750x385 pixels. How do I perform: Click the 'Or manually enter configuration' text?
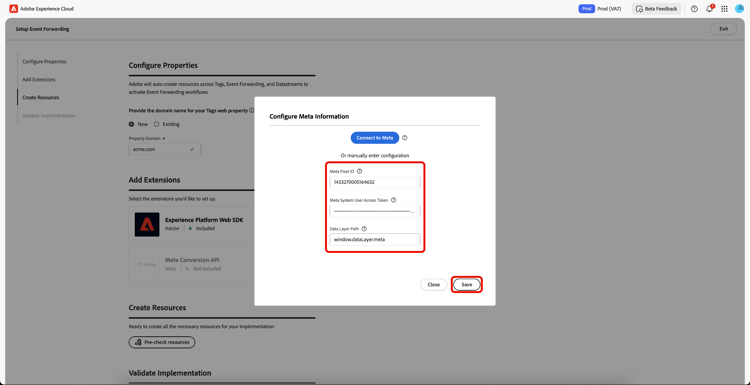pos(375,155)
